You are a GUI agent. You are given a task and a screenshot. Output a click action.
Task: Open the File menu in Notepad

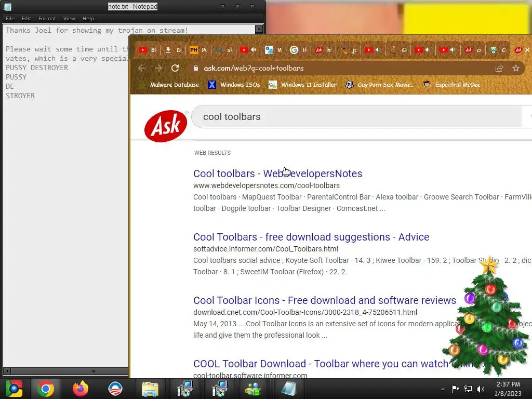pos(10,18)
